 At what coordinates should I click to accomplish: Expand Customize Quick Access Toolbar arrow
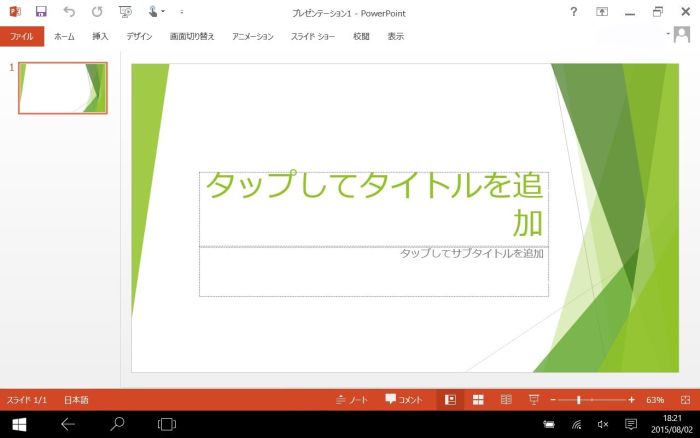(x=181, y=12)
